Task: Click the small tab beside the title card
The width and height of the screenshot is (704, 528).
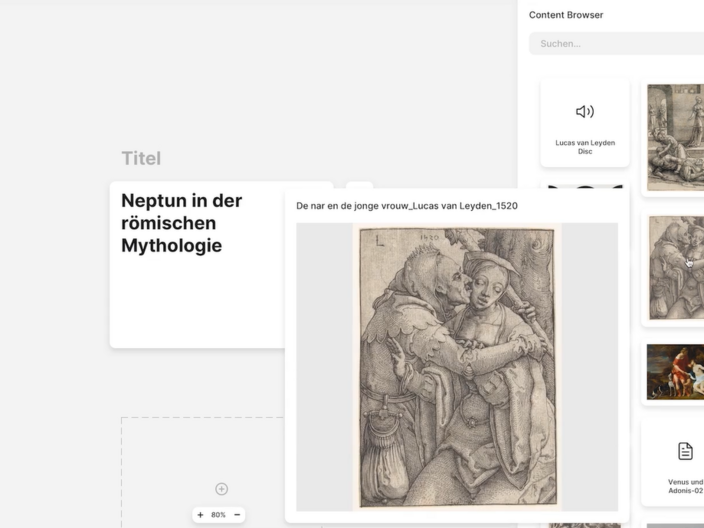Action: [359, 185]
